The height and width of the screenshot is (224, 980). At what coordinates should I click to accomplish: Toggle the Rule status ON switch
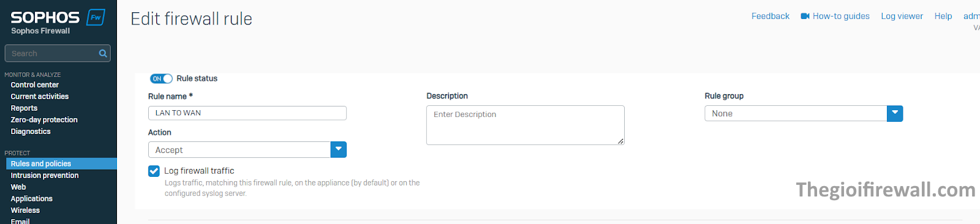coord(161,78)
